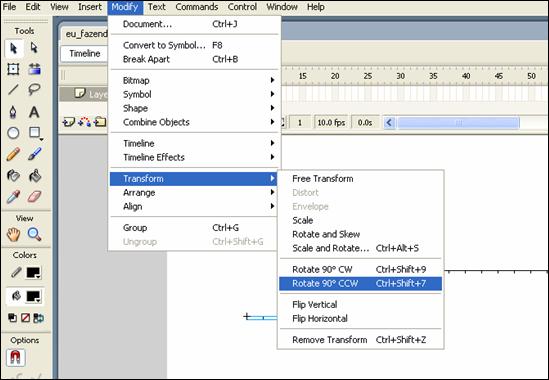The image size is (549, 380).
Task: Expand the Shape submenu
Action: 194,109
